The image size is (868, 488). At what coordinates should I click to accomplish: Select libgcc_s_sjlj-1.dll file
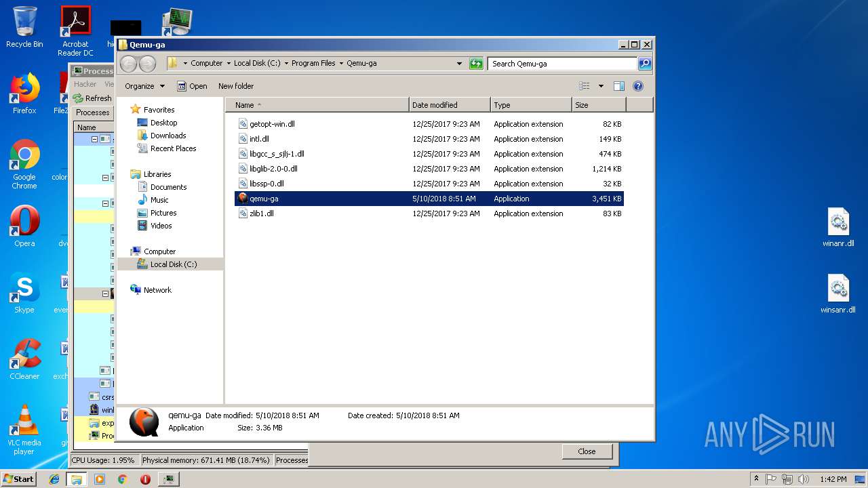pyautogui.click(x=429, y=154)
